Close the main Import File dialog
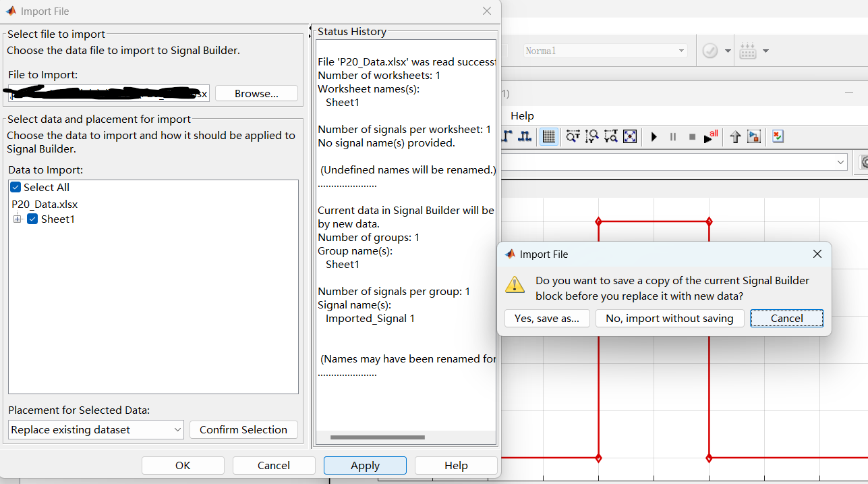Screen dimensions: 868x484 pyautogui.click(x=487, y=11)
